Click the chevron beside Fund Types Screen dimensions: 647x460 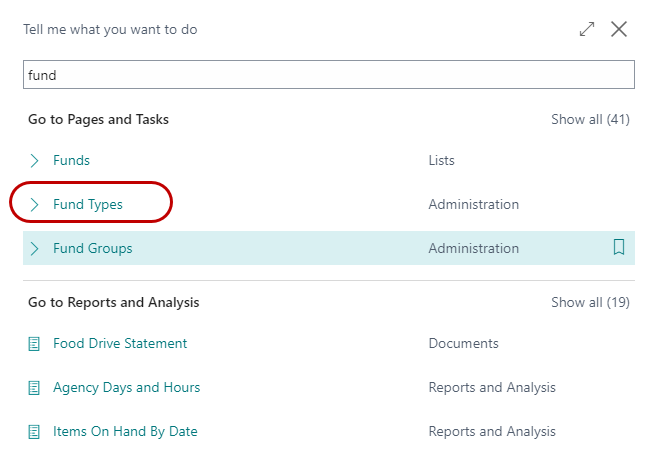[35, 204]
